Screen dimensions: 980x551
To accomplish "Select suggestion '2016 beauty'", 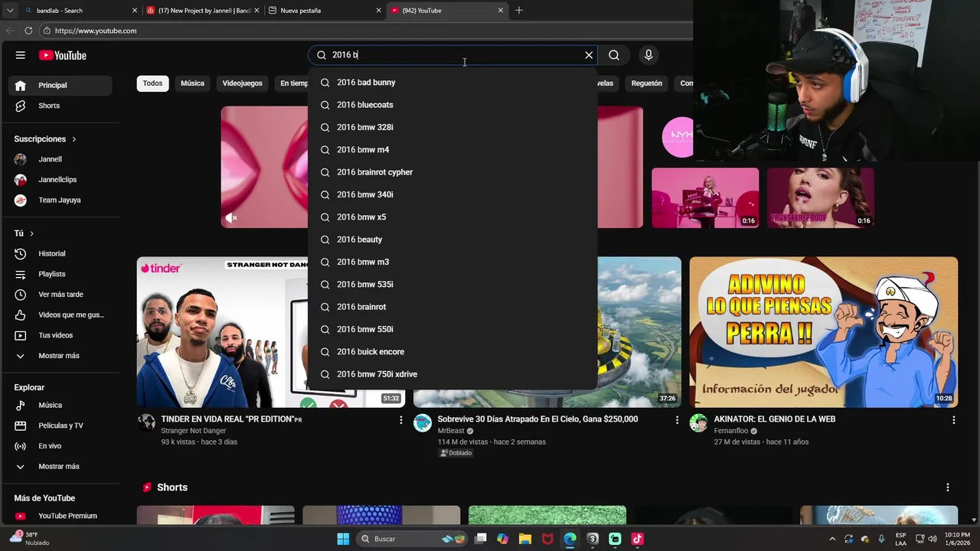I will click(452, 240).
